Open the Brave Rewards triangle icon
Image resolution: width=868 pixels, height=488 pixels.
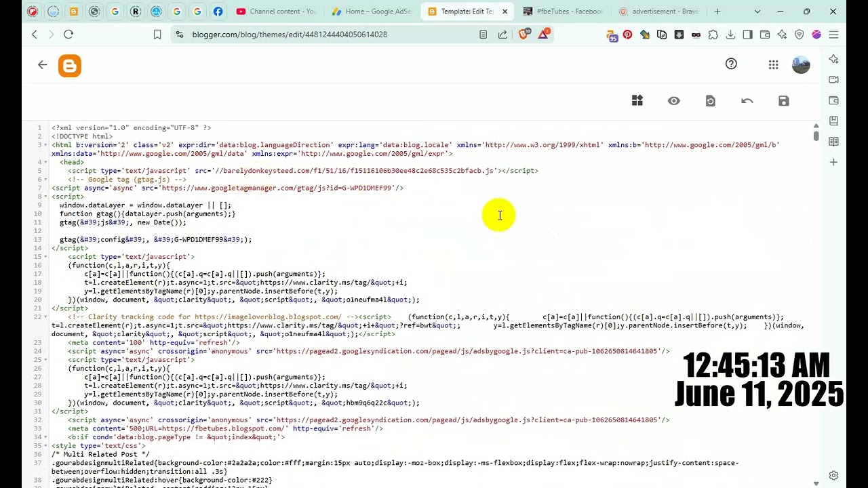pos(543,34)
